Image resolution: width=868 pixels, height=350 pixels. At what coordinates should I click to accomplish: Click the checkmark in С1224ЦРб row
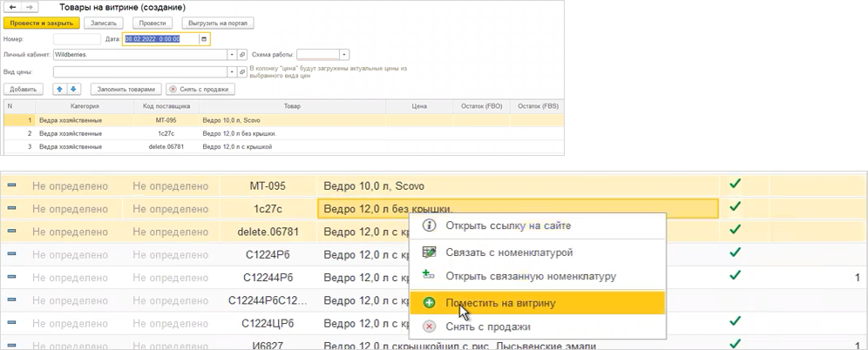[x=735, y=320]
